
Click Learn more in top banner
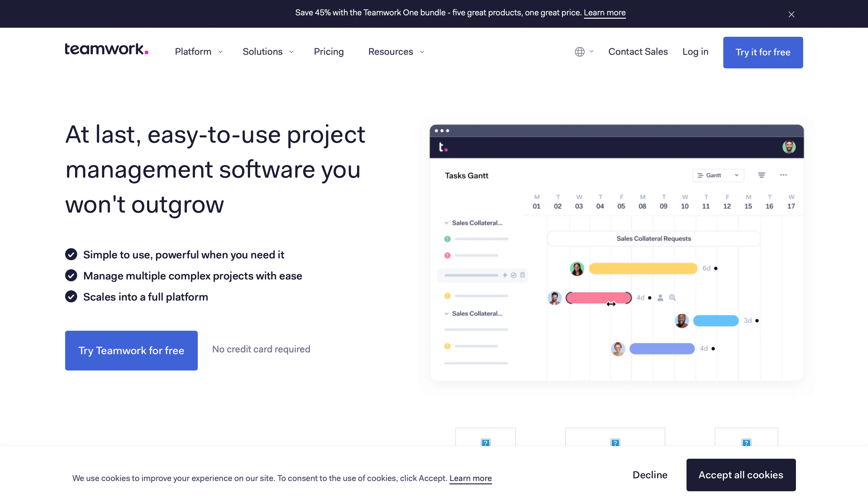(604, 13)
